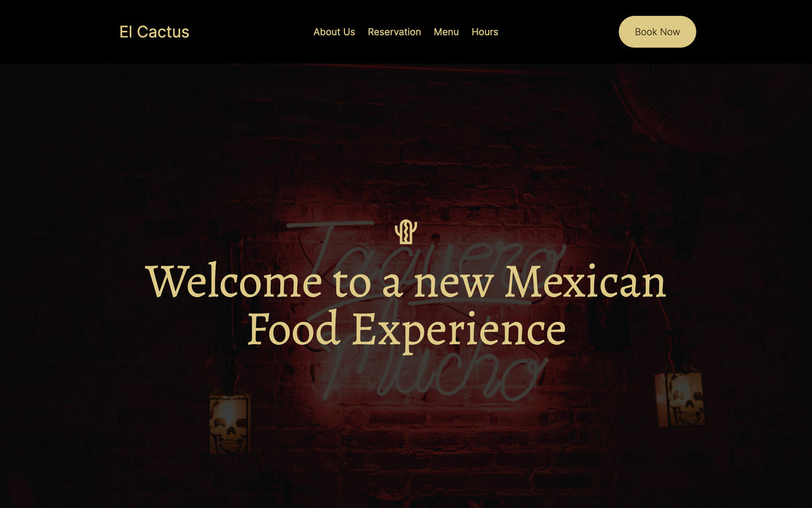Click the word "Welcome" in the headline
Viewport: 812px width, 508px height.
(x=233, y=281)
